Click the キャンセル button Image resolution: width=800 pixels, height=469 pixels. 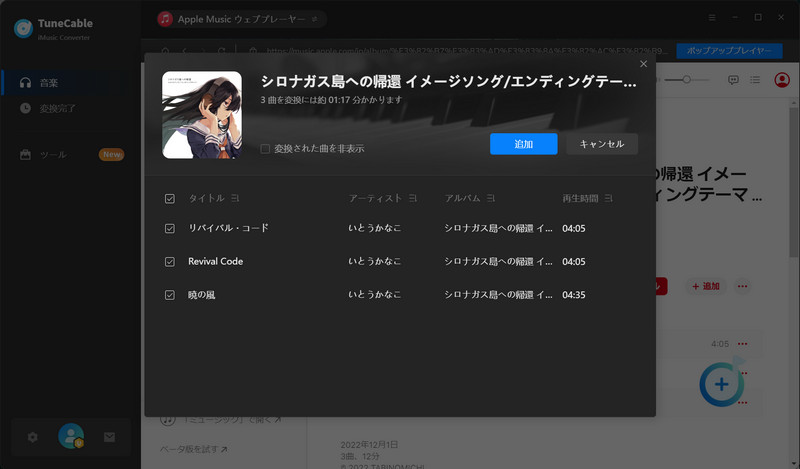pyautogui.click(x=602, y=144)
